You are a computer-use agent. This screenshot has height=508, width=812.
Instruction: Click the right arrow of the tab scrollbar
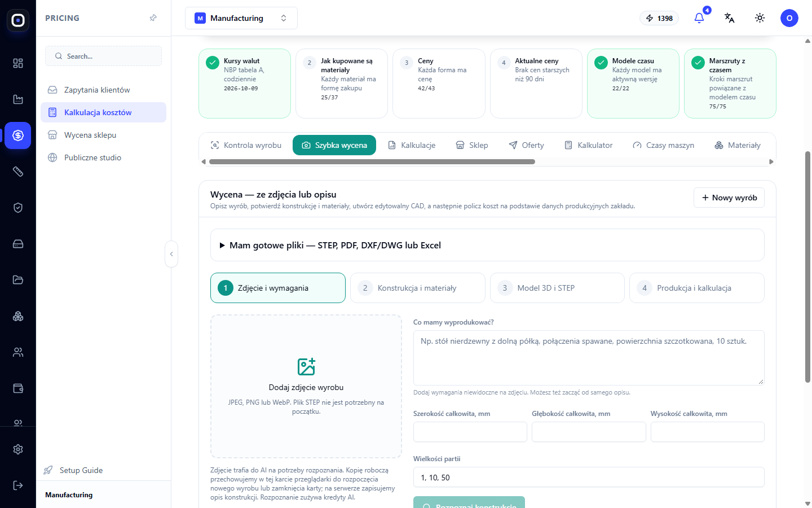(771, 162)
